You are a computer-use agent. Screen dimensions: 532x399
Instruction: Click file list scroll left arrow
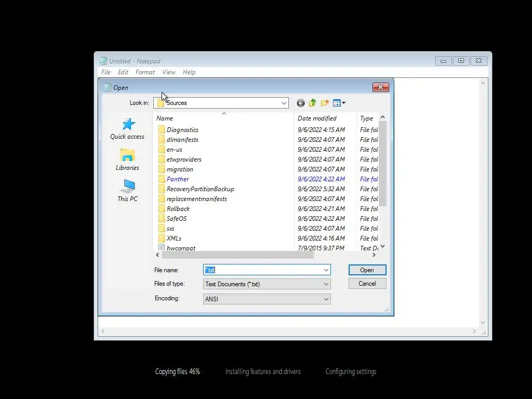coord(157,255)
